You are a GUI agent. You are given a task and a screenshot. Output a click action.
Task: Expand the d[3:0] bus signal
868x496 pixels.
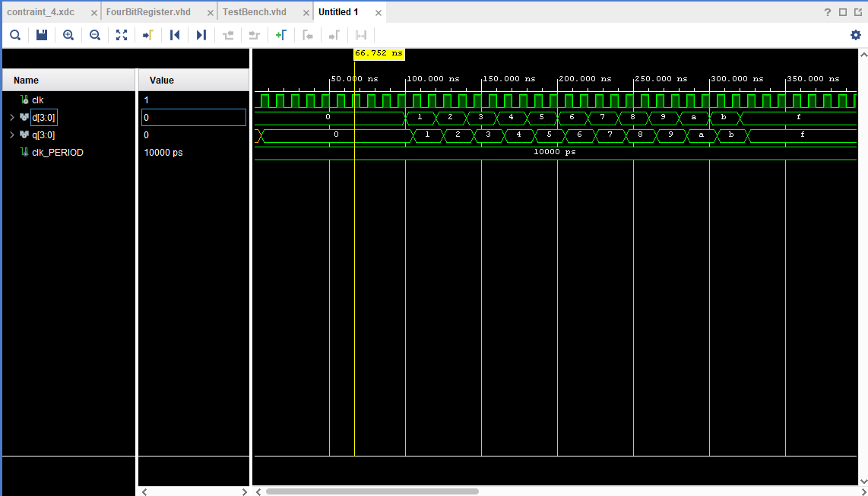11,117
